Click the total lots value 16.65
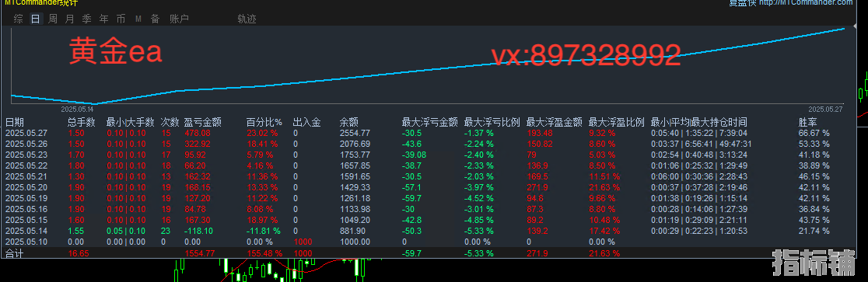The height and width of the screenshot is (282, 868). point(78,254)
